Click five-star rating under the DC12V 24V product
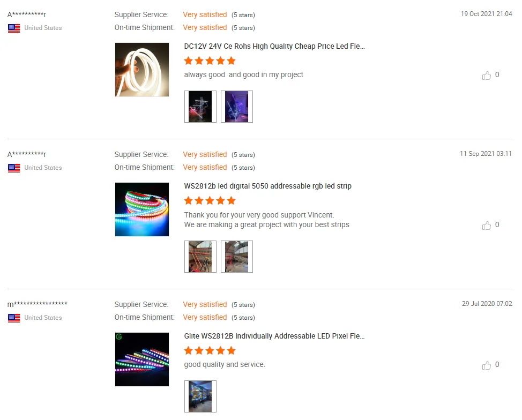This screenshot has height=420, width=522. [x=210, y=61]
